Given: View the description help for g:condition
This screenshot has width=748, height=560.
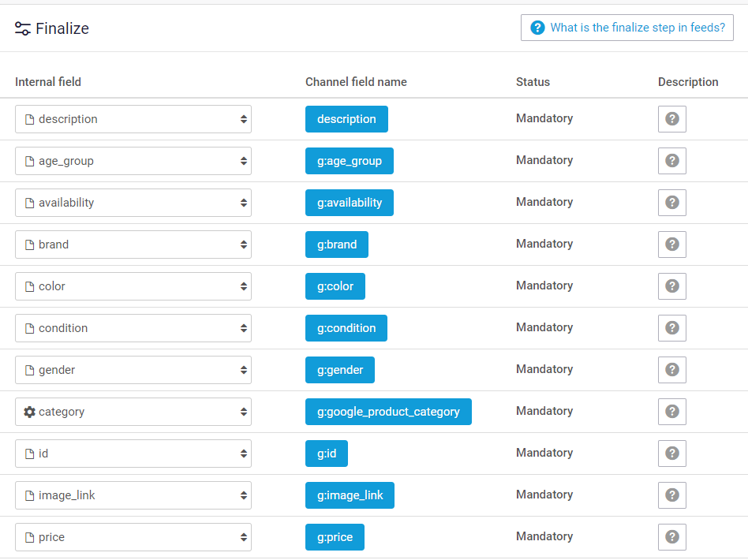Looking at the screenshot, I should point(671,328).
